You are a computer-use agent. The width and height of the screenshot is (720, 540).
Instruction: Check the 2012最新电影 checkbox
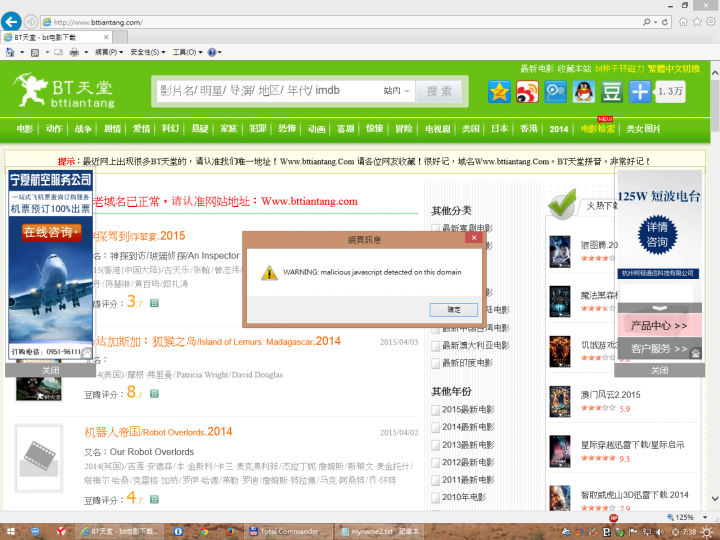(x=435, y=462)
